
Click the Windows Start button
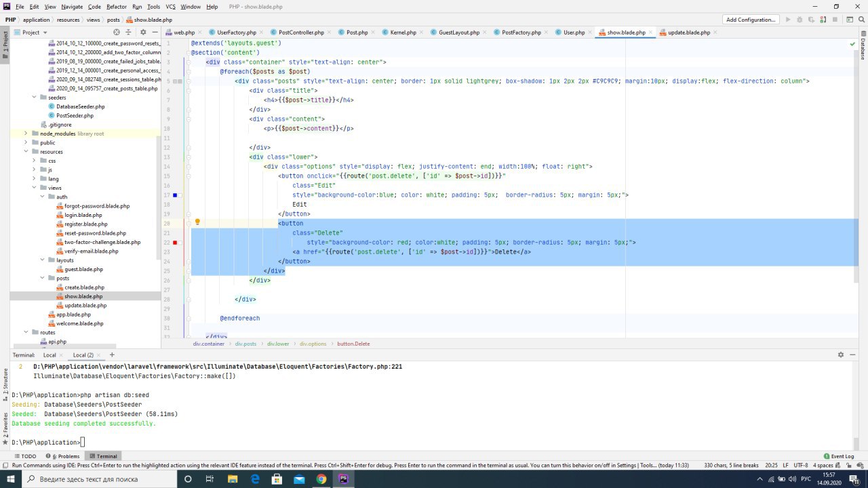[x=11, y=479]
